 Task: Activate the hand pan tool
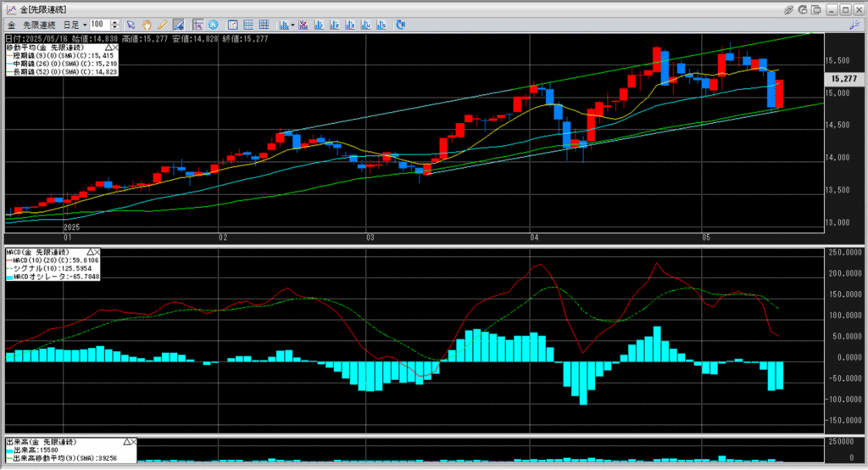pos(147,25)
